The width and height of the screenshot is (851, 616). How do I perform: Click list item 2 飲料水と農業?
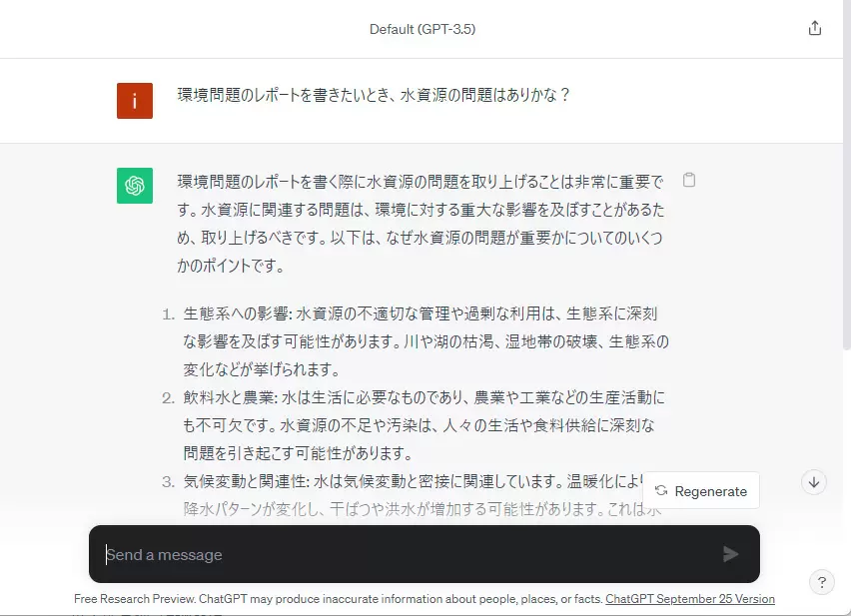click(x=424, y=425)
